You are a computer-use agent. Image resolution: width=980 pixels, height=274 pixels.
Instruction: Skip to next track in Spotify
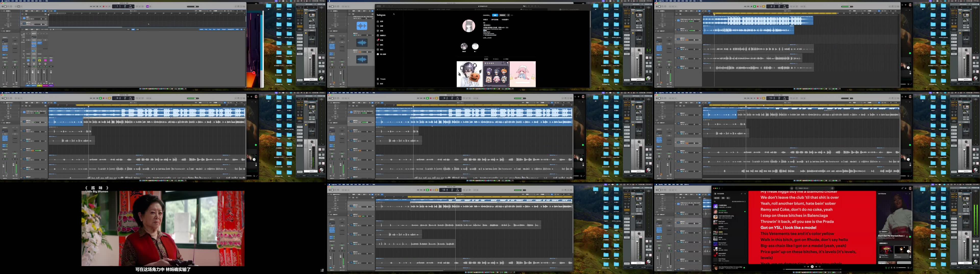pyautogui.click(x=816, y=267)
